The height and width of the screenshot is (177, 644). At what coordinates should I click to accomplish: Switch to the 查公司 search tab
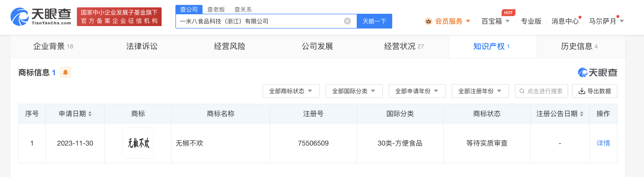click(x=189, y=10)
